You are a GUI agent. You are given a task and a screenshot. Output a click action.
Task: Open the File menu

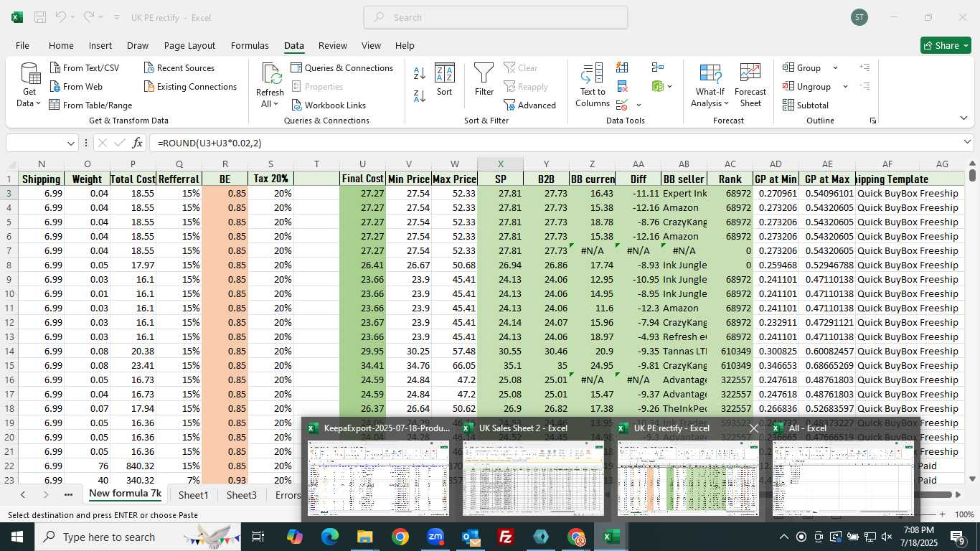tap(22, 45)
